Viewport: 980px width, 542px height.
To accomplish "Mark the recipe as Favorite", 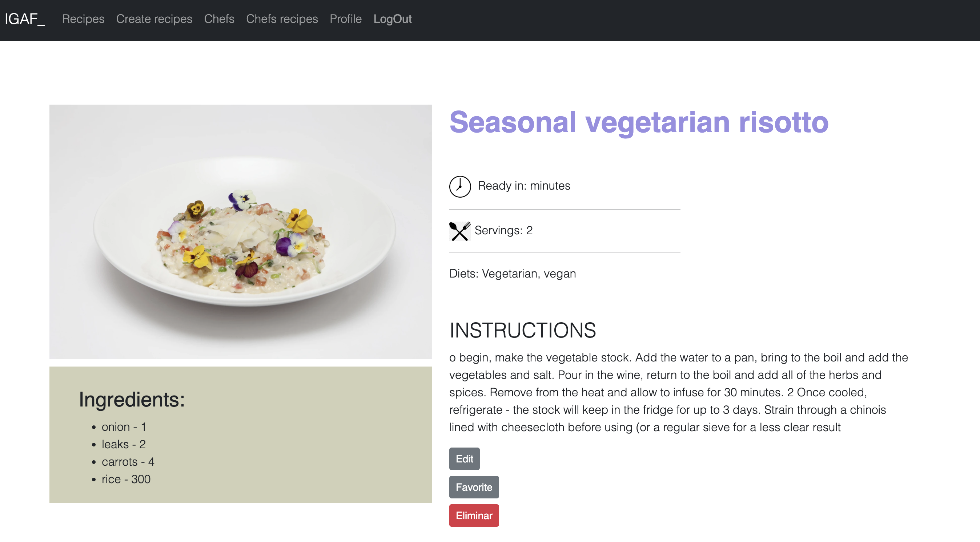I will 474,487.
